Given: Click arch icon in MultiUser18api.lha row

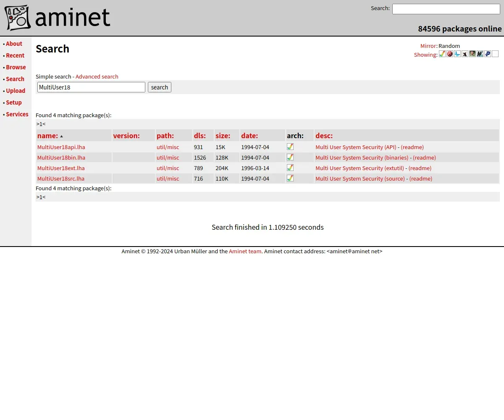Looking at the screenshot, I should 290,147.
